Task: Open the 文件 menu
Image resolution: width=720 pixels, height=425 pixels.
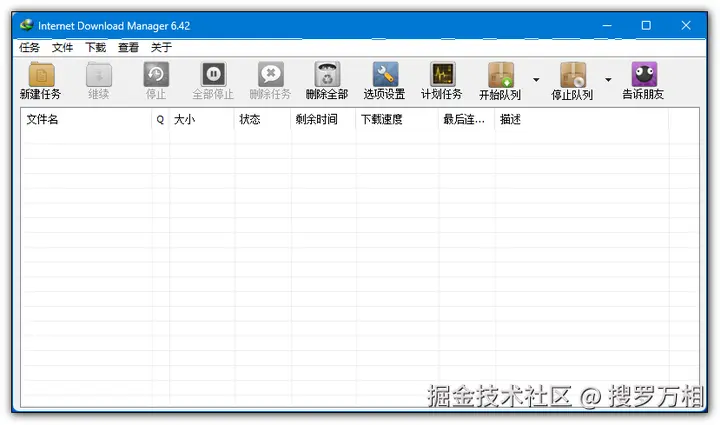Action: click(x=62, y=47)
